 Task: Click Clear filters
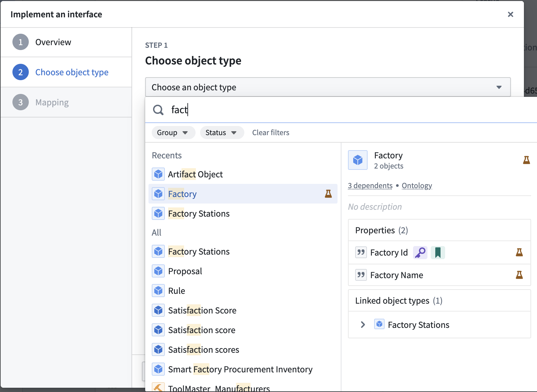[x=270, y=133]
